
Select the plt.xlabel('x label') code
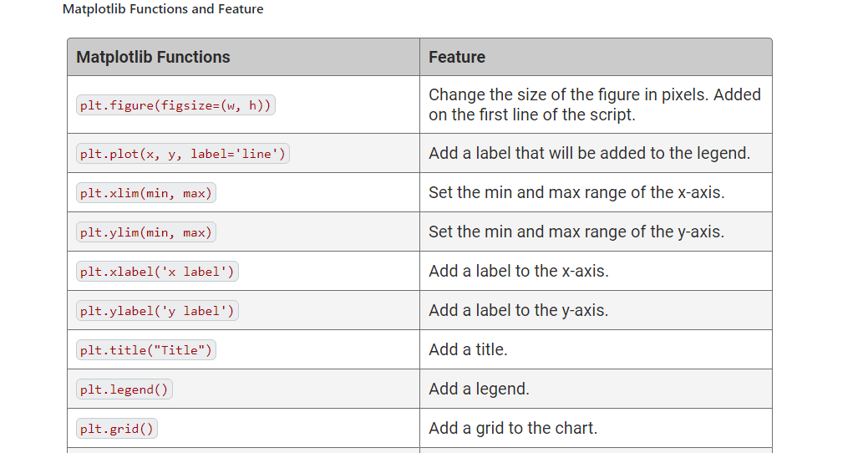[x=157, y=272]
